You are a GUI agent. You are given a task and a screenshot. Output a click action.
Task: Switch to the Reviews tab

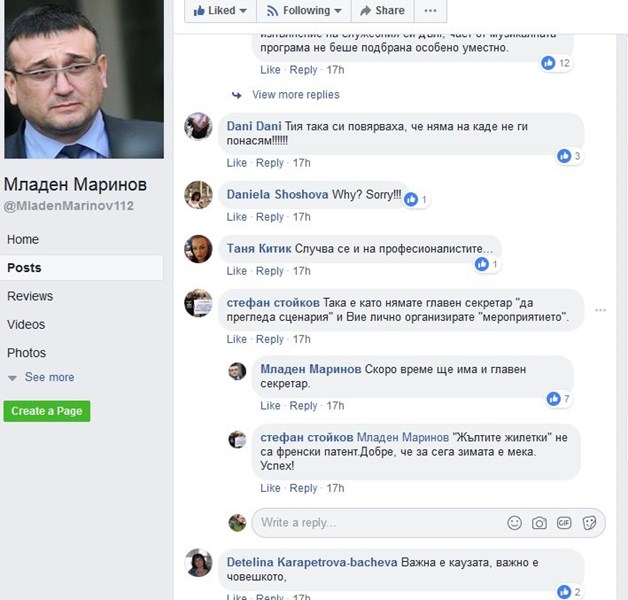(x=30, y=296)
